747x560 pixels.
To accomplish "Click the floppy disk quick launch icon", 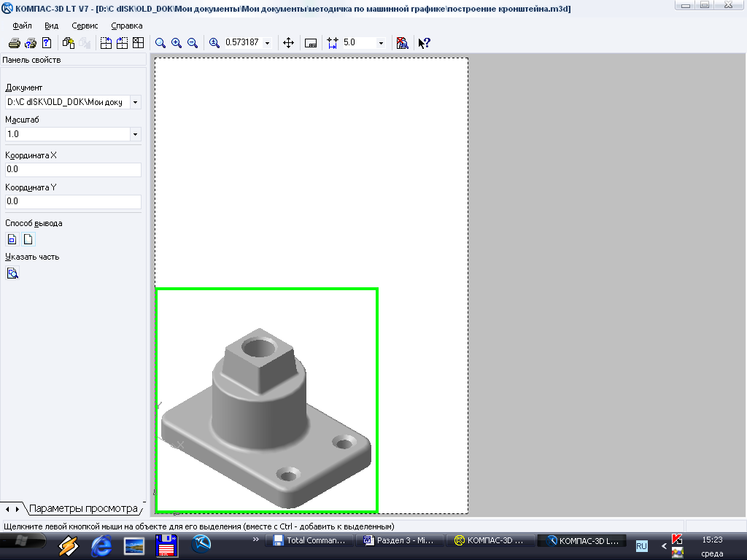I will point(167,545).
